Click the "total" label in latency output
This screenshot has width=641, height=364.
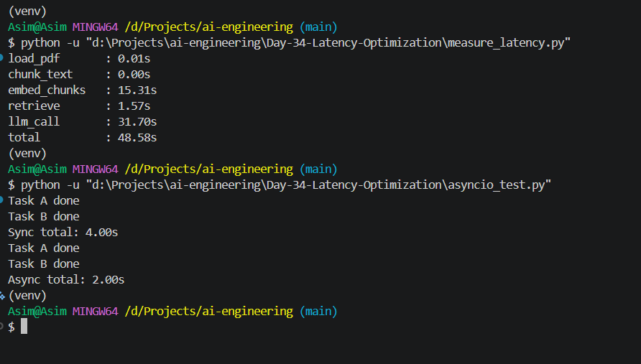24,138
